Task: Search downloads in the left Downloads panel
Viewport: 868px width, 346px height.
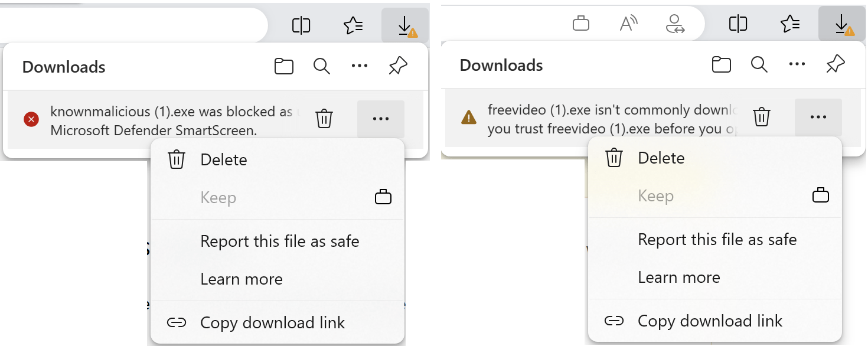Action: coord(321,66)
